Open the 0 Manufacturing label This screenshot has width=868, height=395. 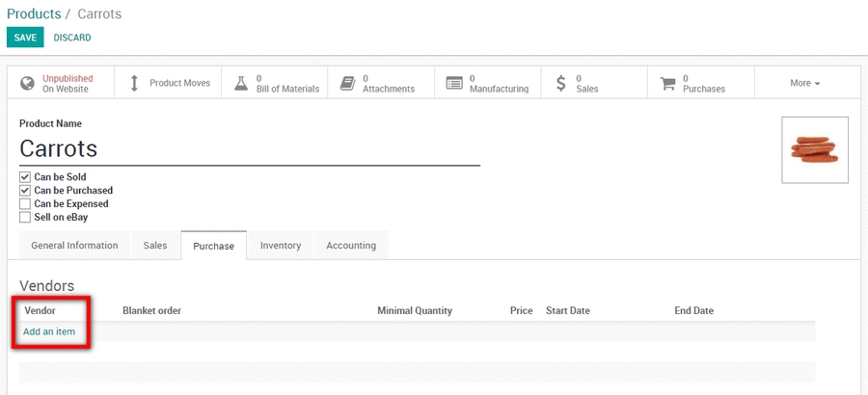(x=500, y=84)
